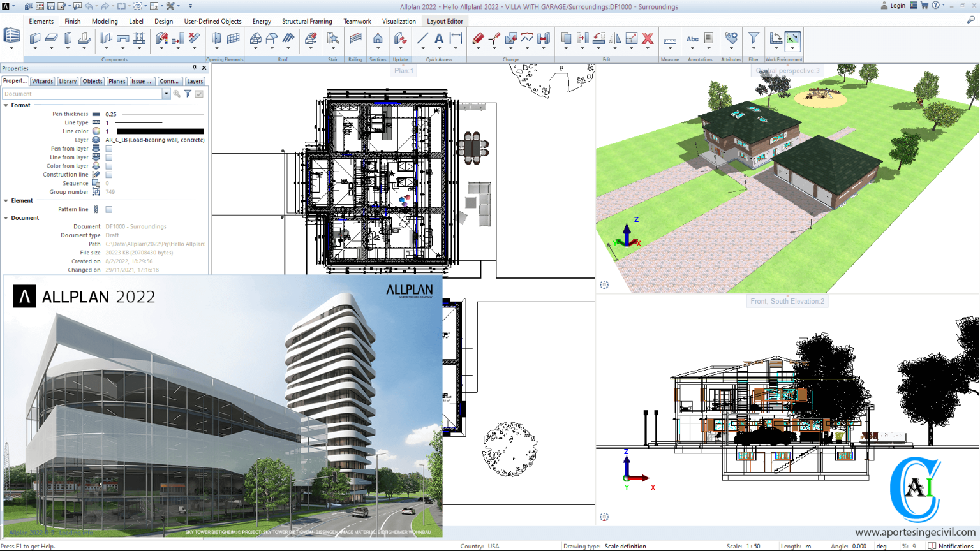Screen dimensions: 980x551
Task: Open the Abc text annotation tool
Action: pyautogui.click(x=692, y=40)
